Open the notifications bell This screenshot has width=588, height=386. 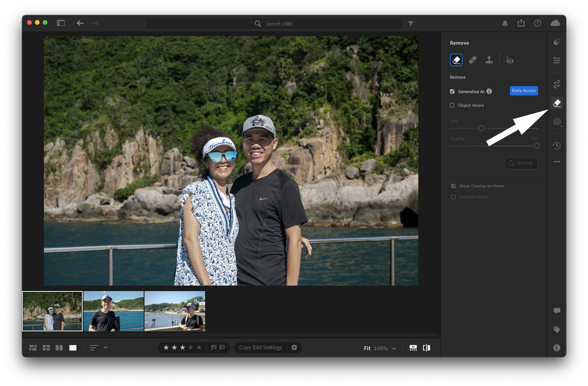click(x=505, y=23)
